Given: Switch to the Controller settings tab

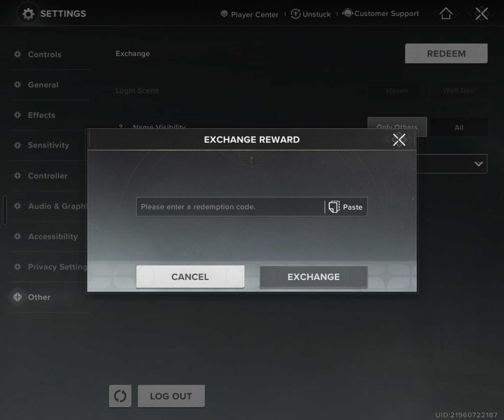Looking at the screenshot, I should point(47,176).
